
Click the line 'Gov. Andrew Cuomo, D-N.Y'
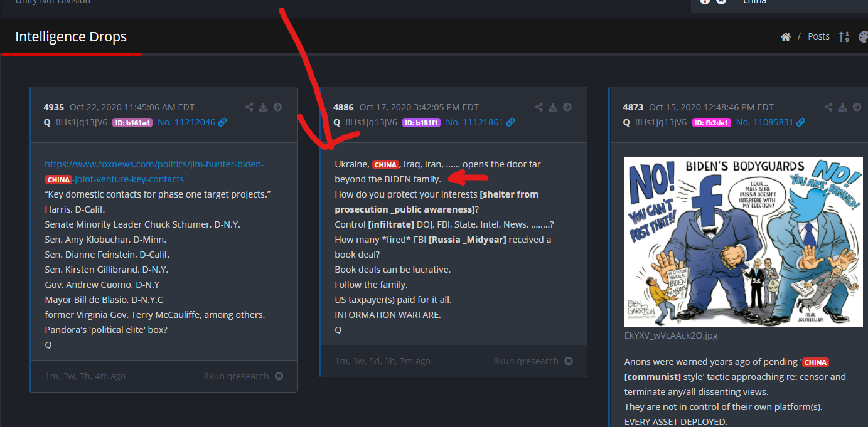[104, 285]
